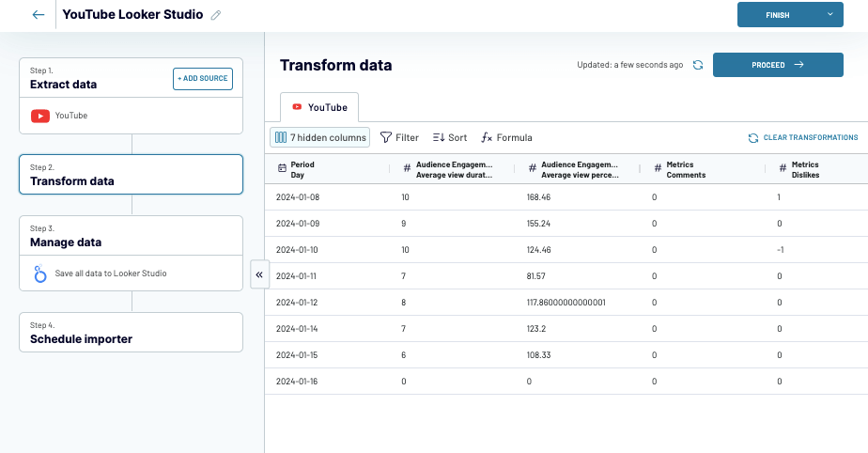The image size is (868, 453).
Task: Click the value 124.46
Action: coord(538,250)
